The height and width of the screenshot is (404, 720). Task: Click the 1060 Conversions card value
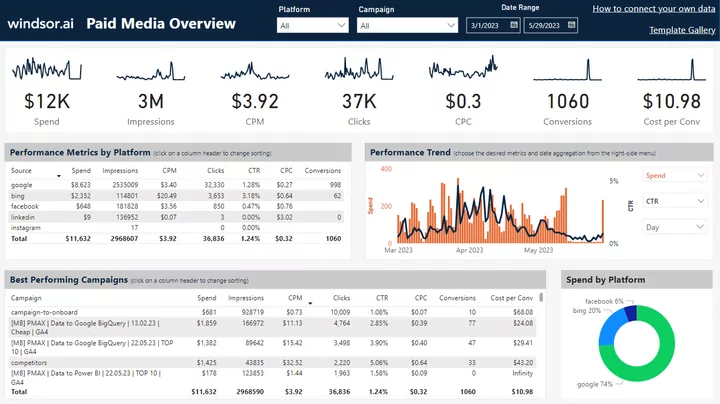(568, 101)
